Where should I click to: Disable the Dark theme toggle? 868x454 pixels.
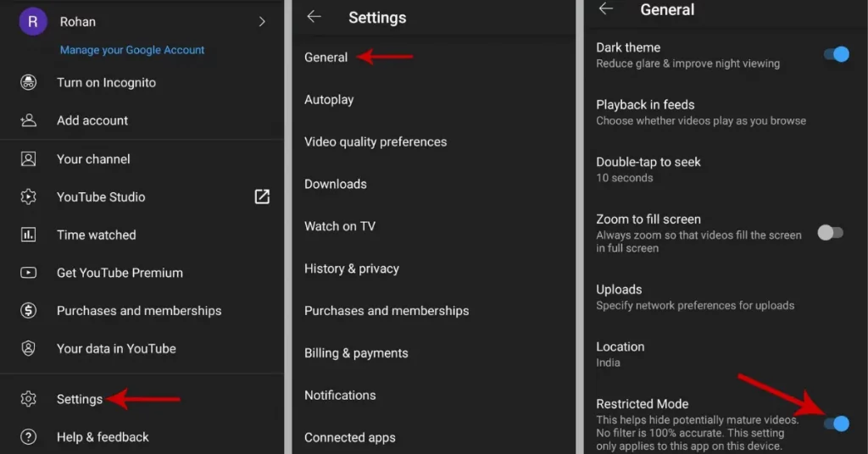pos(836,54)
